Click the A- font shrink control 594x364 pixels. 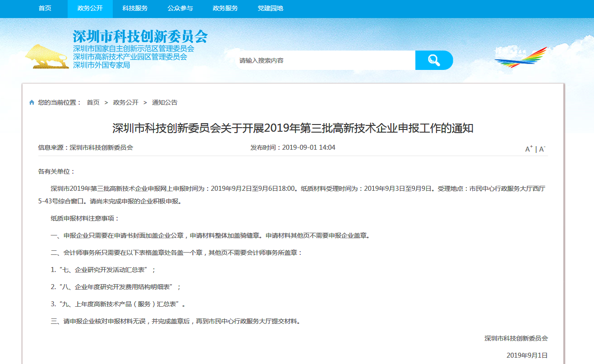[541, 148]
